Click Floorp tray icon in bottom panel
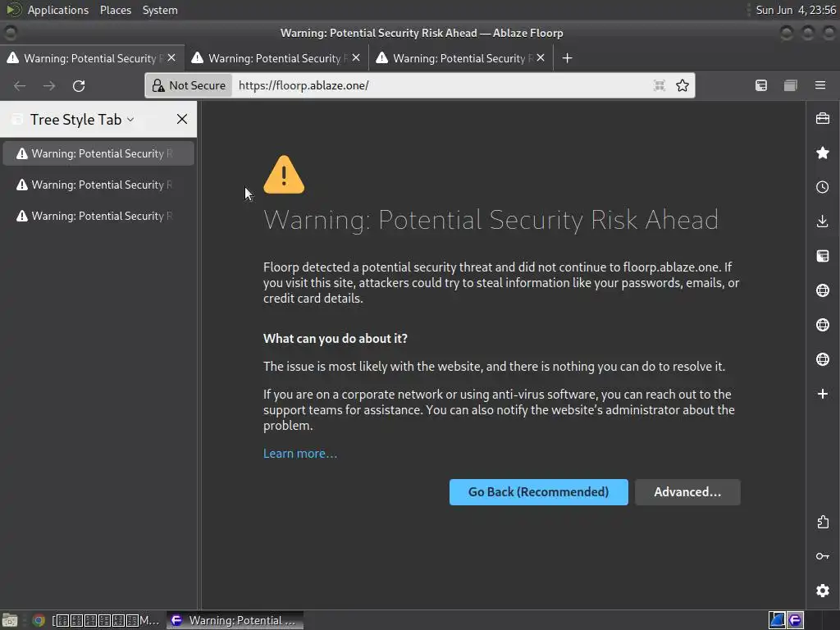This screenshot has width=840, height=630. coord(795,620)
